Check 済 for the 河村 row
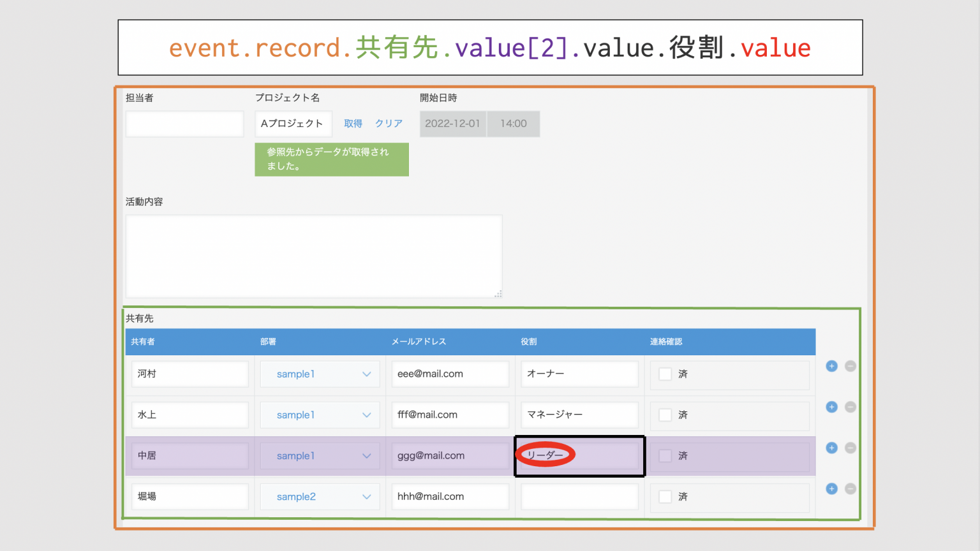Screen dimensions: 980x551 665,375
